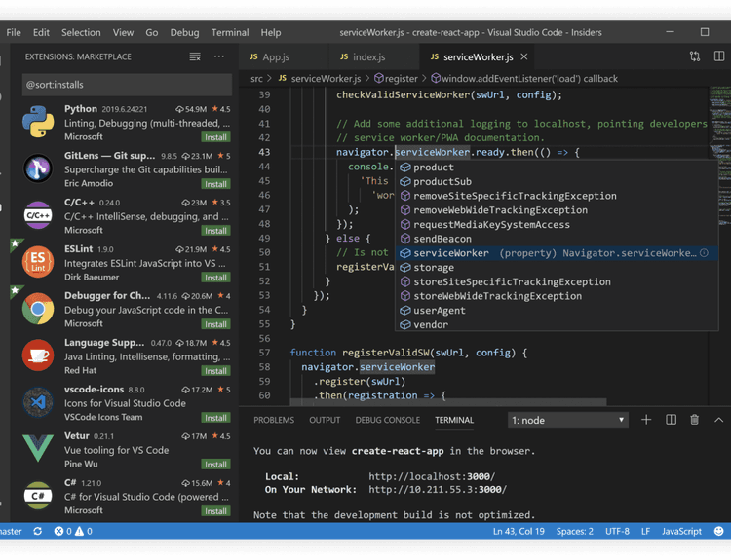Click 'Spaces: 2' indentation setting
The image size is (731, 560).
(574, 531)
